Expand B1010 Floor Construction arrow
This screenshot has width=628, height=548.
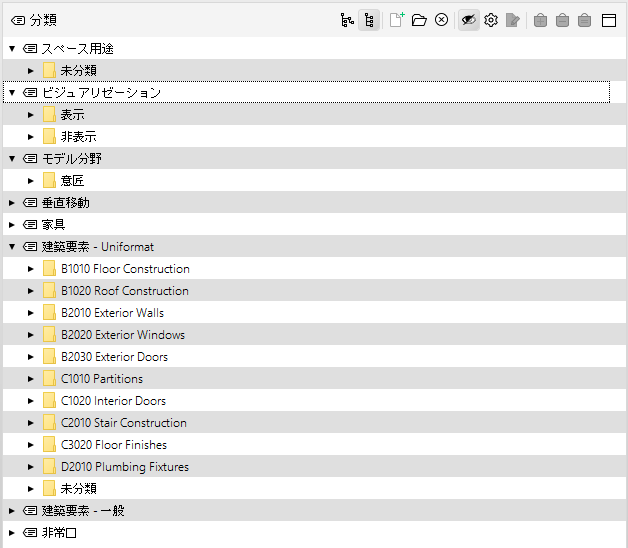point(30,269)
